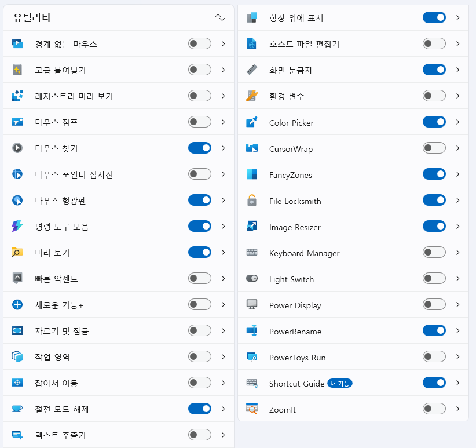The width and height of the screenshot is (476, 448).
Task: Enable the Keyboard Manager toggle
Action: click(x=434, y=253)
